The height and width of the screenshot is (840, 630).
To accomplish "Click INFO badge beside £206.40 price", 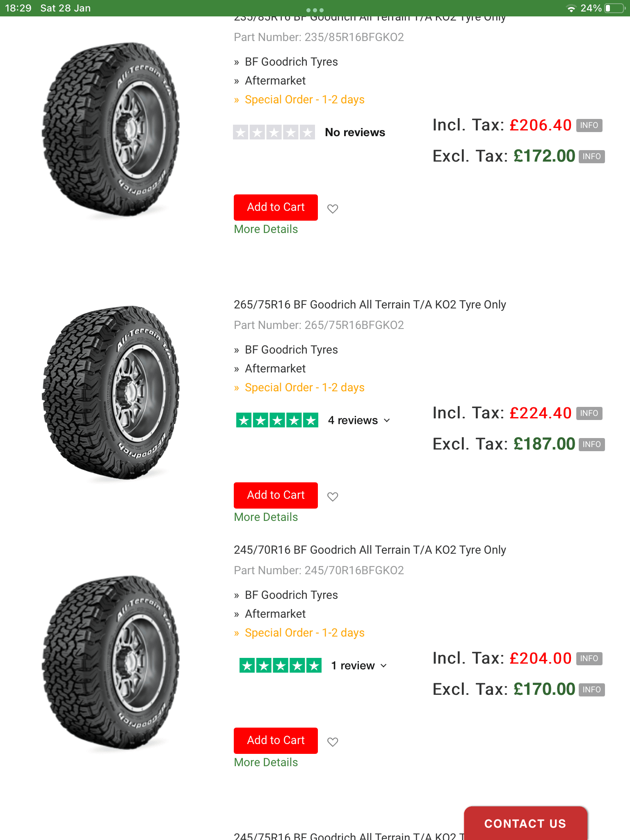I will (589, 126).
